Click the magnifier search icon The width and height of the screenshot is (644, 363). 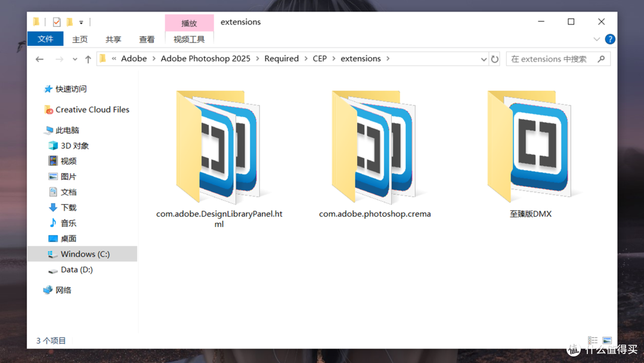601,59
